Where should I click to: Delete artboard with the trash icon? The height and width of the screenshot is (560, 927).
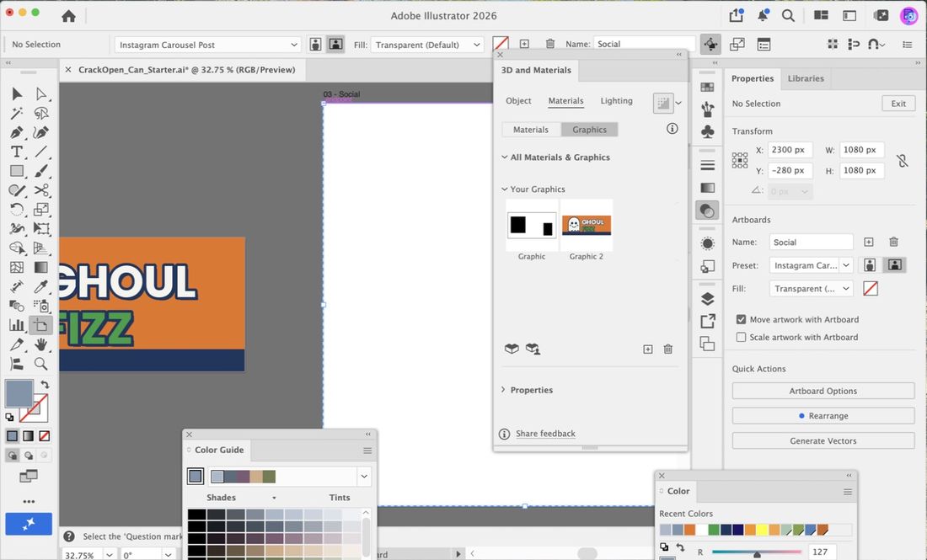click(x=893, y=242)
